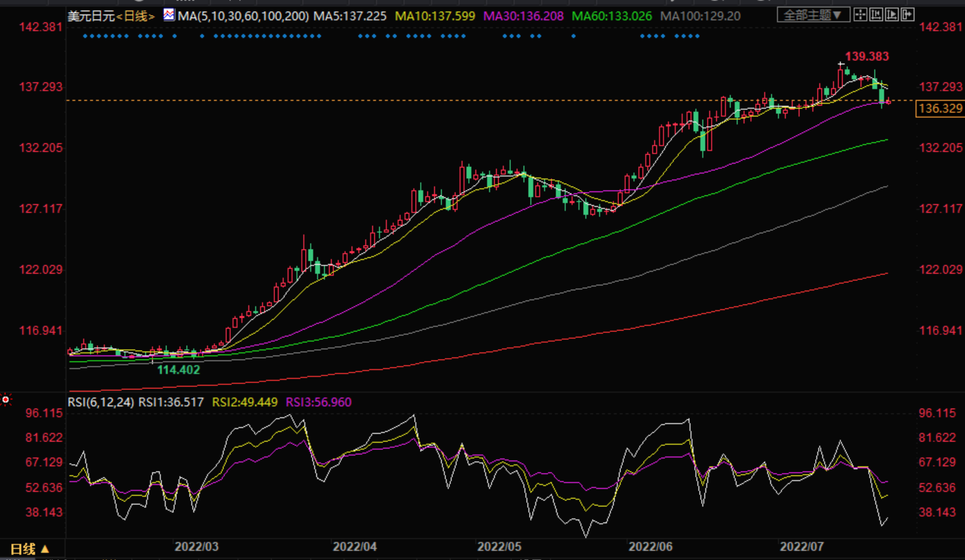
Task: Click the MA10:137.599 yellow legend entry
Action: click(435, 16)
